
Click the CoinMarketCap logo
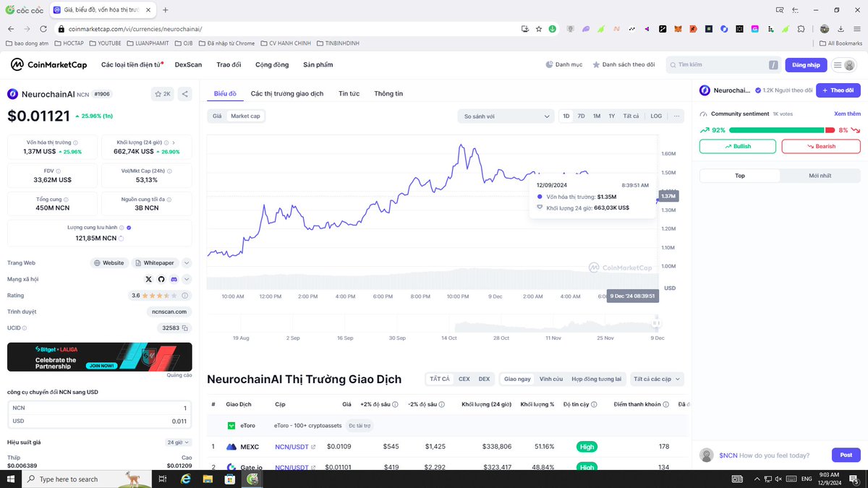(x=48, y=64)
